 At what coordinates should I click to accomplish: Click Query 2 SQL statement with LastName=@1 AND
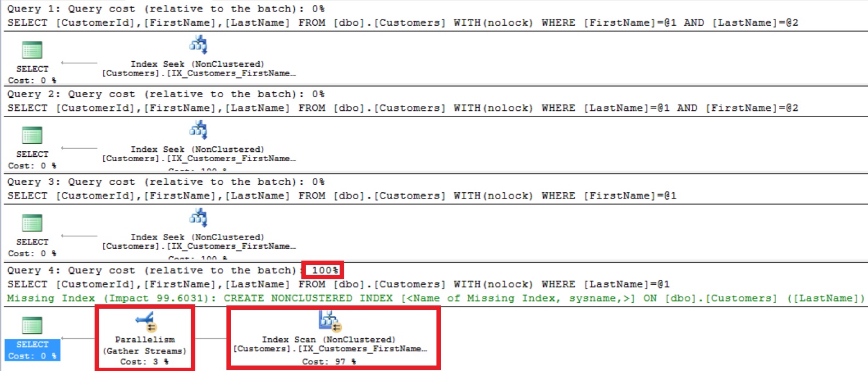tap(403, 108)
